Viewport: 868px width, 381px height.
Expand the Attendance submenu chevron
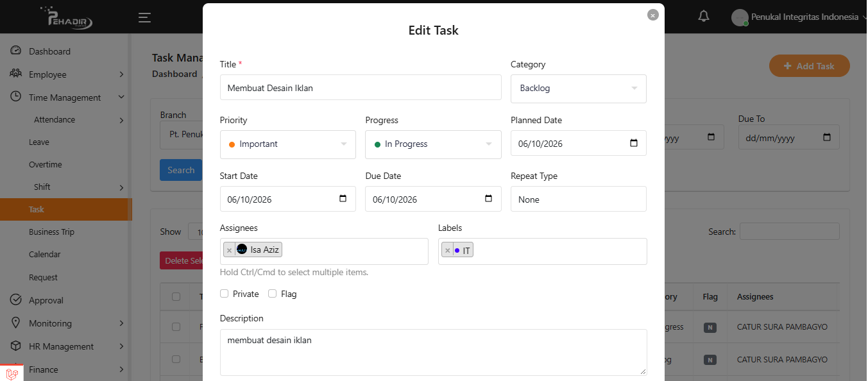click(121, 120)
